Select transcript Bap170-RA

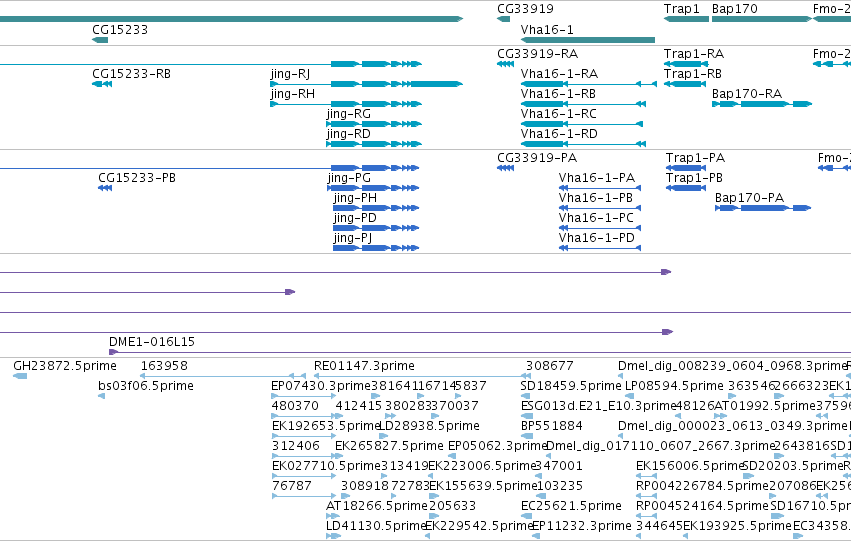(747, 94)
